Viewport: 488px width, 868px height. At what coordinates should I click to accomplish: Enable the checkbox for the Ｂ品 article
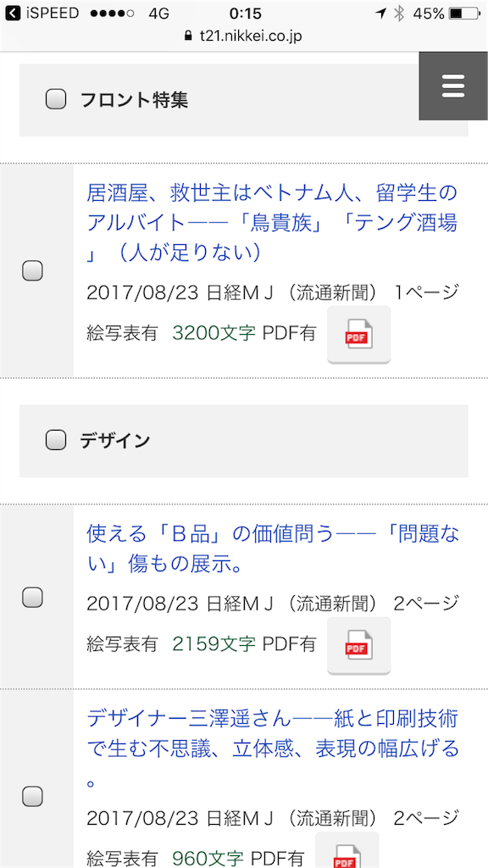[32, 598]
